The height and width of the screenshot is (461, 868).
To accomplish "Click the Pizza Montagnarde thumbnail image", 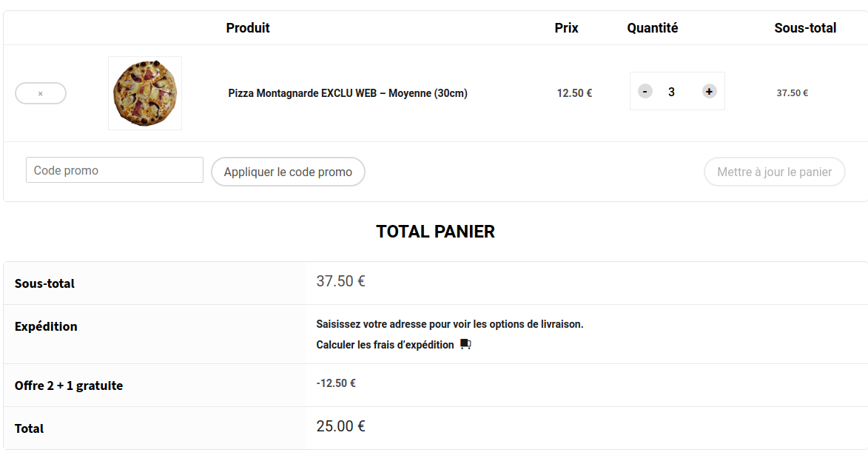I will (144, 92).
